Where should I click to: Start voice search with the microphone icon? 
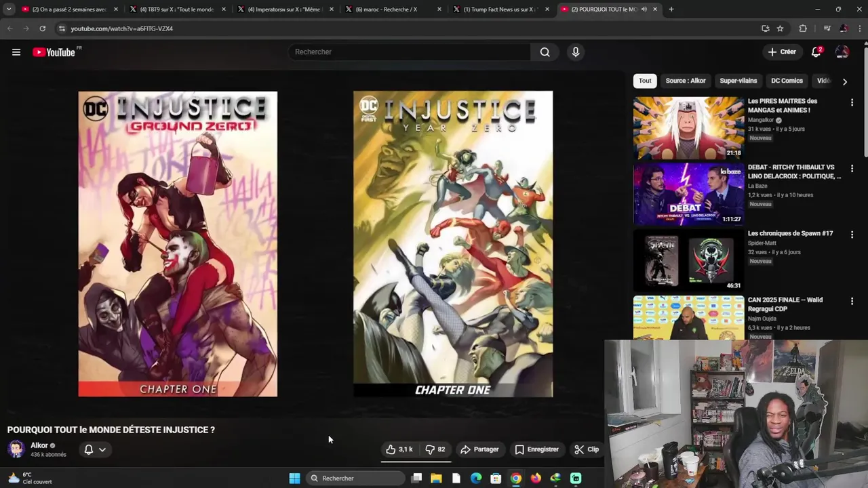pos(576,52)
